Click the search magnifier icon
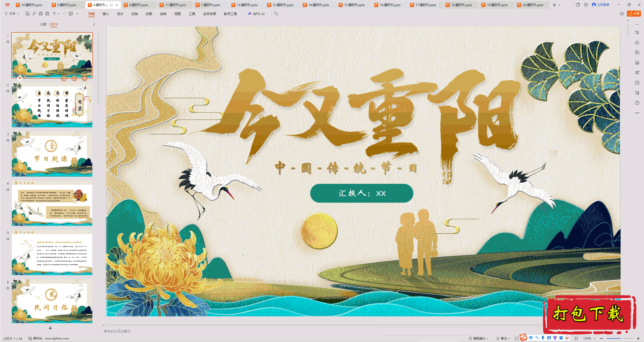The height and width of the screenshot is (342, 644). [276, 14]
